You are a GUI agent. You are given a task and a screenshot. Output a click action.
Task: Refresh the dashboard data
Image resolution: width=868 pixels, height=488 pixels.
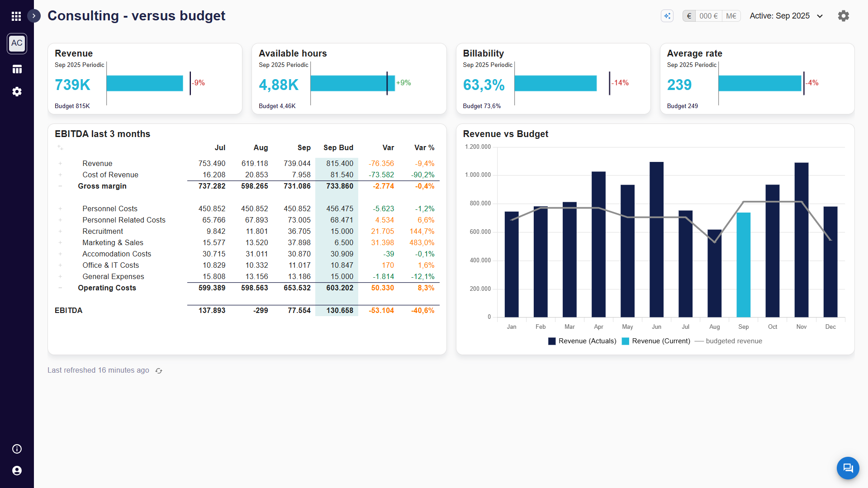pos(159,370)
